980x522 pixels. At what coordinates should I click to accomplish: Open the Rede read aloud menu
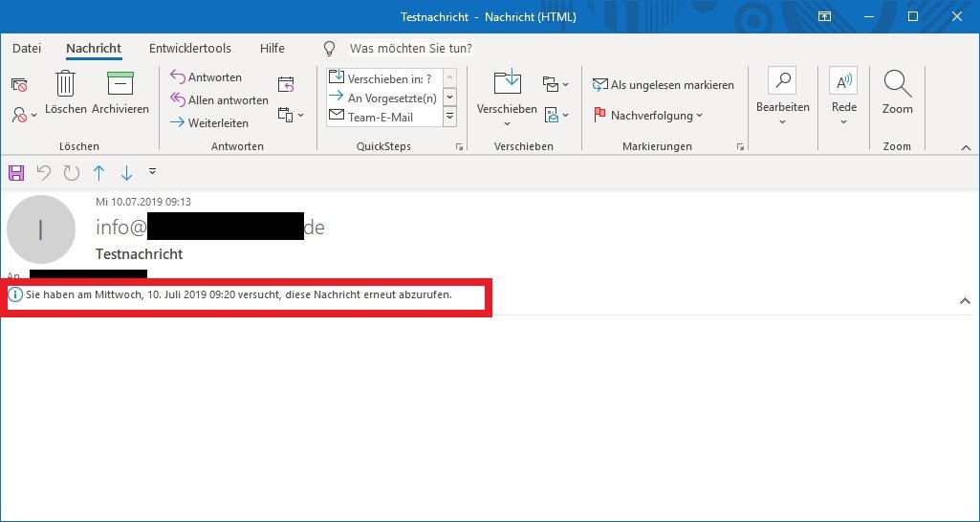[x=843, y=97]
